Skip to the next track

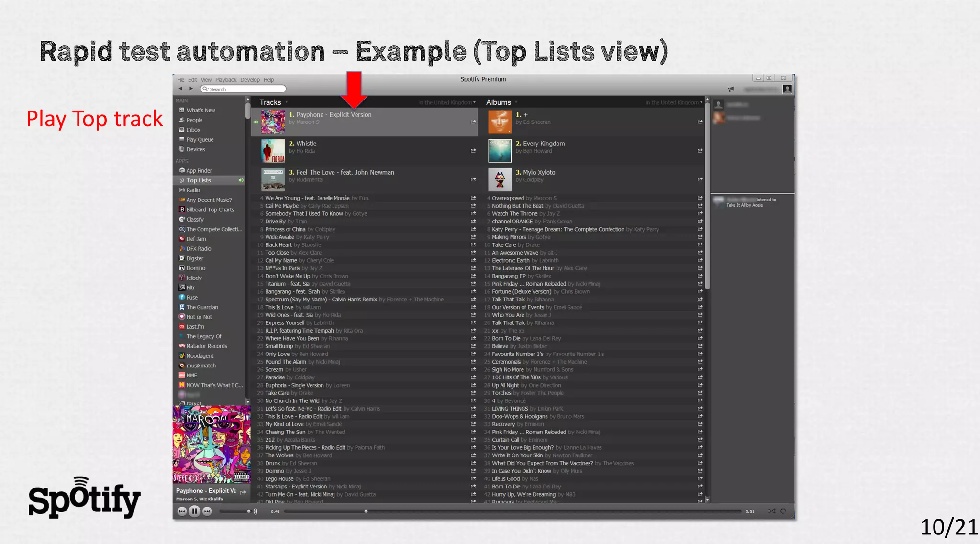[207, 511]
